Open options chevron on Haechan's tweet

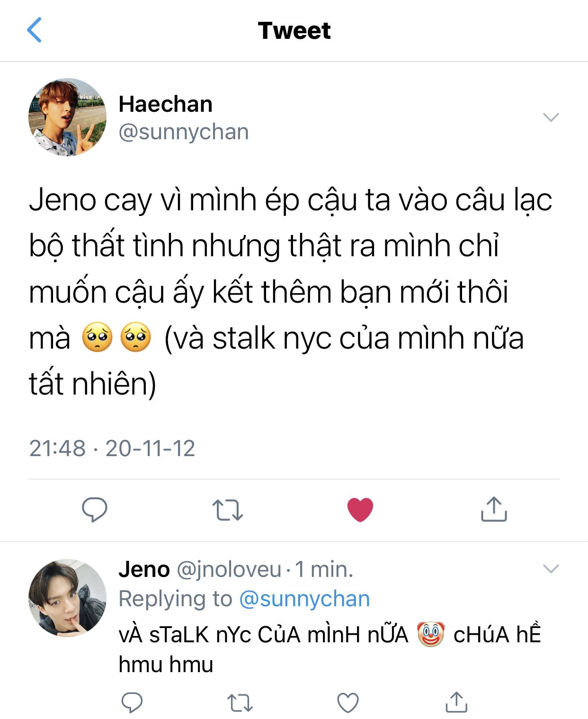[551, 117]
